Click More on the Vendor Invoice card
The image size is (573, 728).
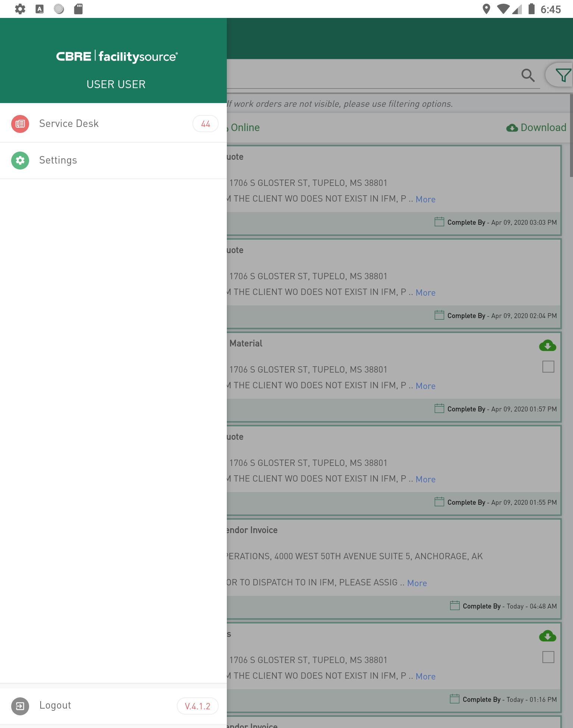tap(417, 583)
